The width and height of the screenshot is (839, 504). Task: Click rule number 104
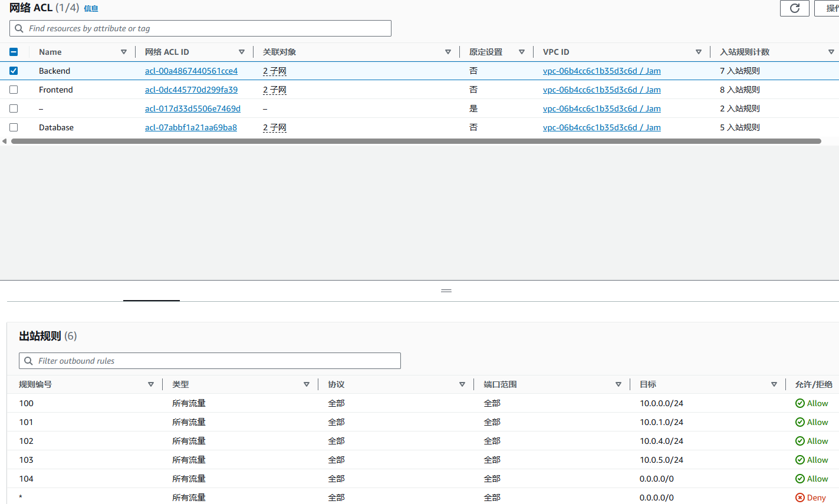tap(26, 479)
